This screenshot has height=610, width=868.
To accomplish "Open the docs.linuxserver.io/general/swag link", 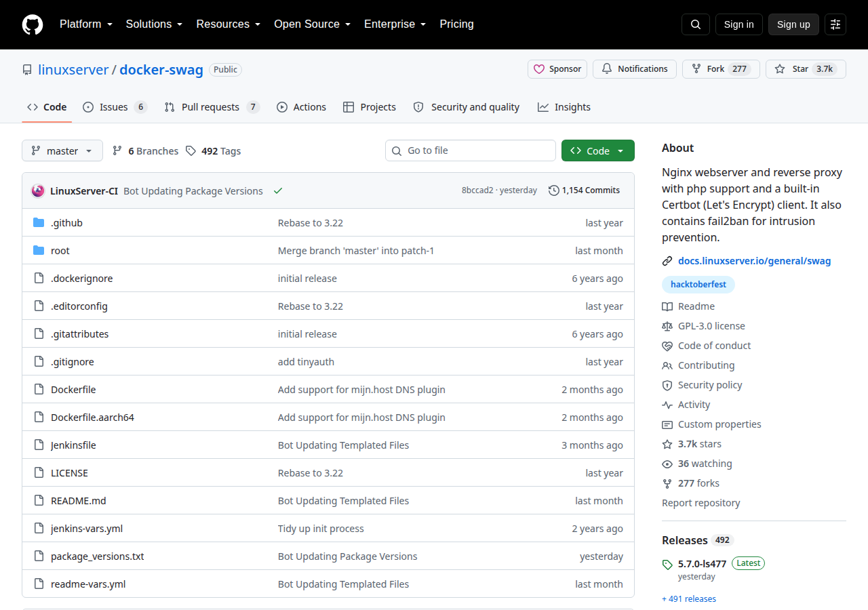I will click(754, 261).
